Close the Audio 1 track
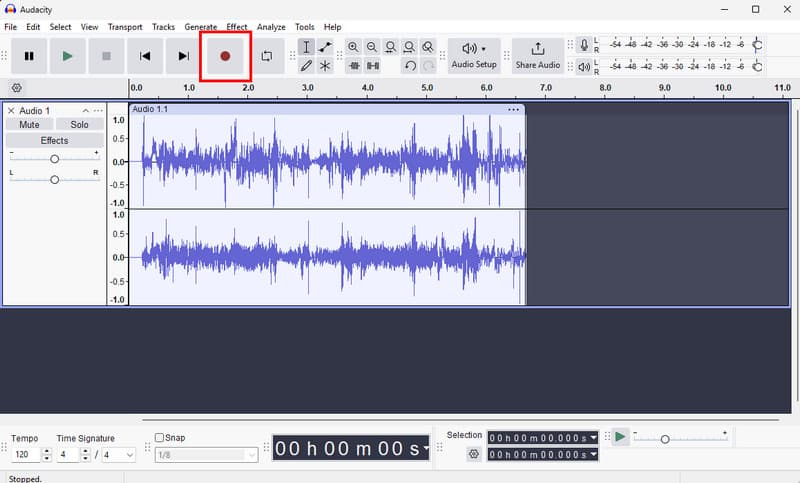Viewport: 800px width, 483px height. click(x=11, y=111)
